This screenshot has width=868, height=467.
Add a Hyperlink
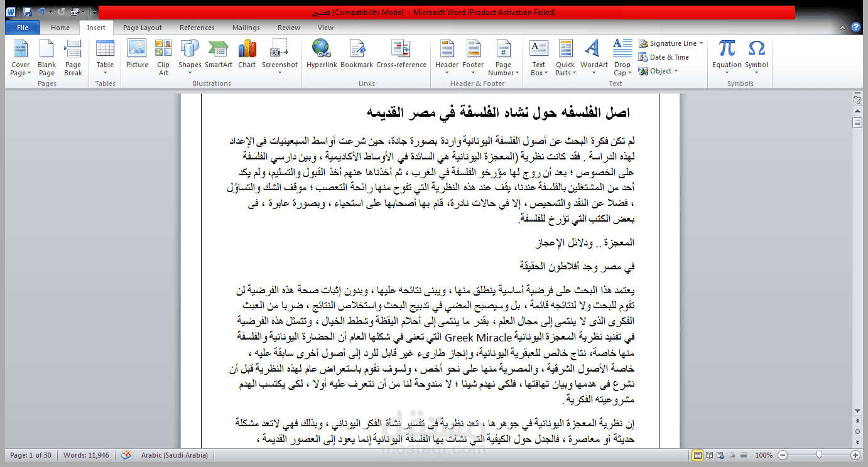322,54
